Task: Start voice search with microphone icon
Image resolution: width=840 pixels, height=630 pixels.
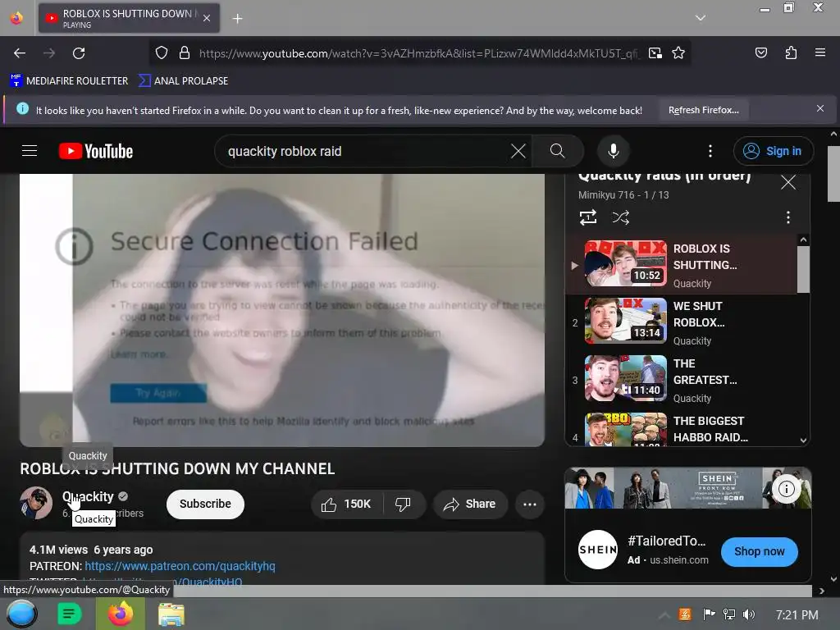Action: click(x=614, y=151)
